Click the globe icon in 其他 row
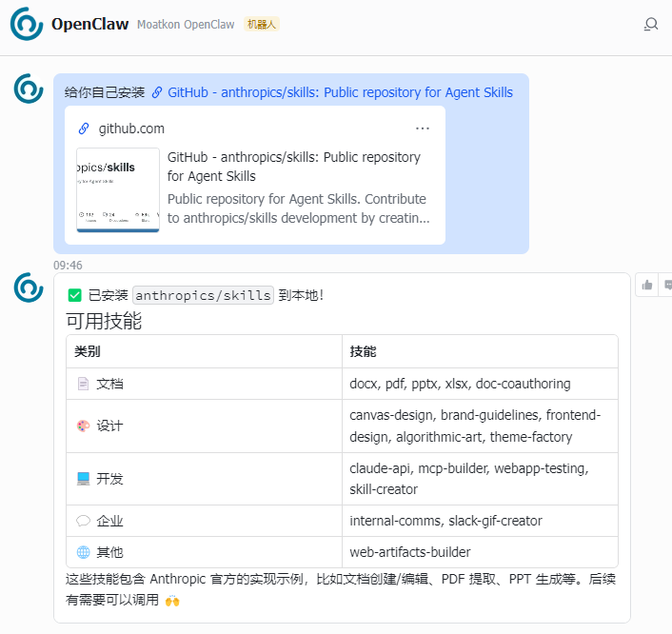This screenshot has width=672, height=634. (83, 552)
